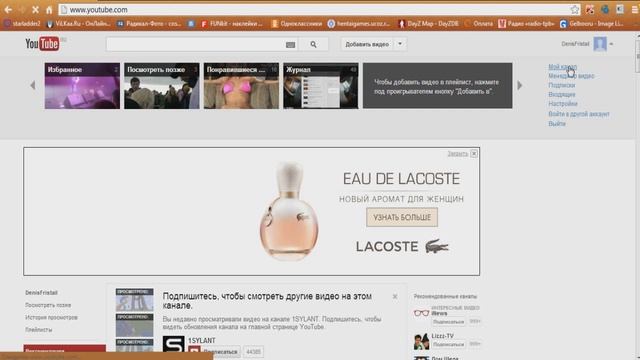Subscribe to iNews recommended channel
Viewport: 640px width, 360px height.
tap(449, 322)
